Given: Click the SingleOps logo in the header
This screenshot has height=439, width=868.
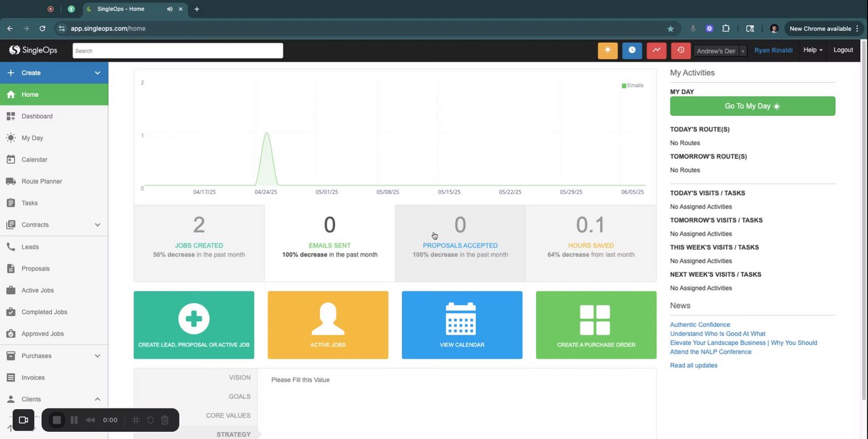Looking at the screenshot, I should [x=33, y=51].
